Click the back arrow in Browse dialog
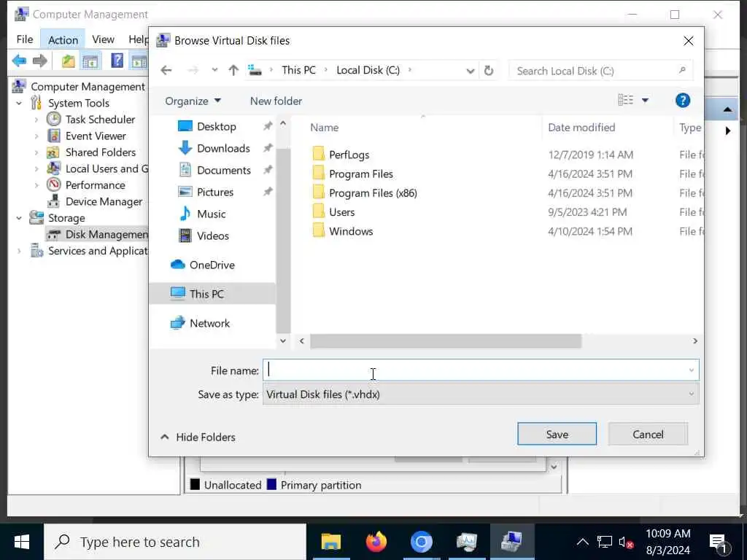Screen dimensions: 747x560 click(x=166, y=71)
